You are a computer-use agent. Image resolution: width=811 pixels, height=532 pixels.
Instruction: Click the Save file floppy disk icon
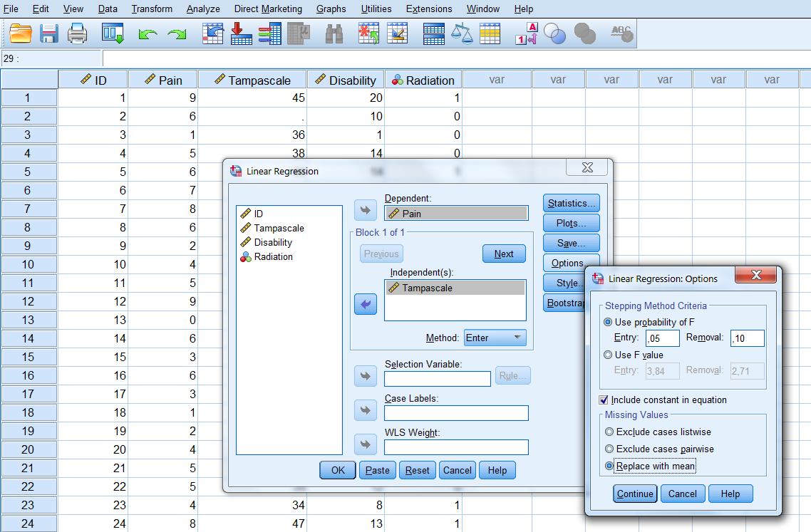(48, 33)
